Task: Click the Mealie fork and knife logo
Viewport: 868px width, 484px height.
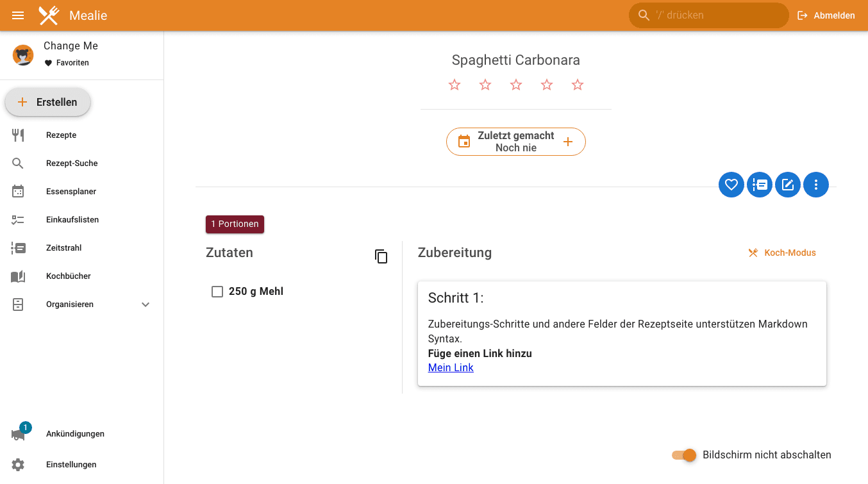Action: pos(49,15)
